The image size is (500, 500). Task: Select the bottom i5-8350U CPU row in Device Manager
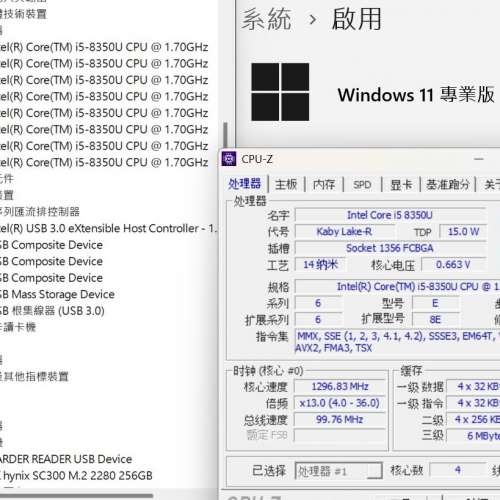[x=104, y=162]
